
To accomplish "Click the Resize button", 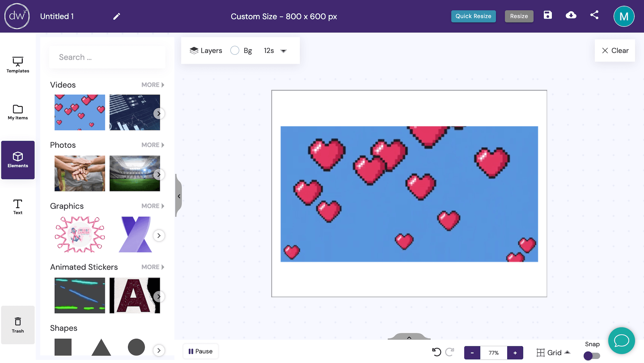I will 519,16.
